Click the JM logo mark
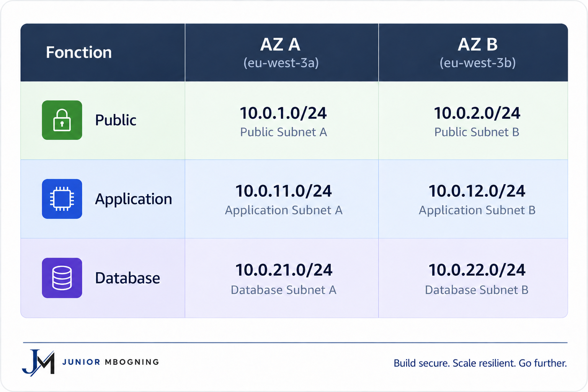This screenshot has height=392, width=588. click(38, 363)
